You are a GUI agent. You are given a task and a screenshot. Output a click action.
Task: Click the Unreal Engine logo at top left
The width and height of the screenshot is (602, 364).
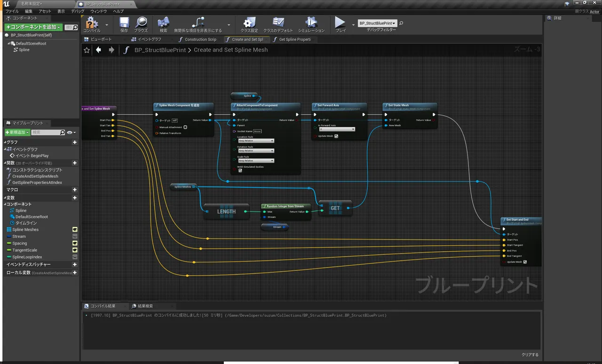point(6,4)
